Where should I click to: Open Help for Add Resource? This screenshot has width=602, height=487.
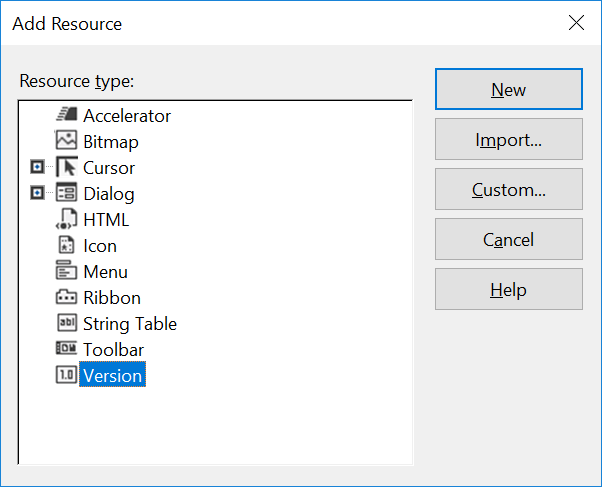[509, 289]
